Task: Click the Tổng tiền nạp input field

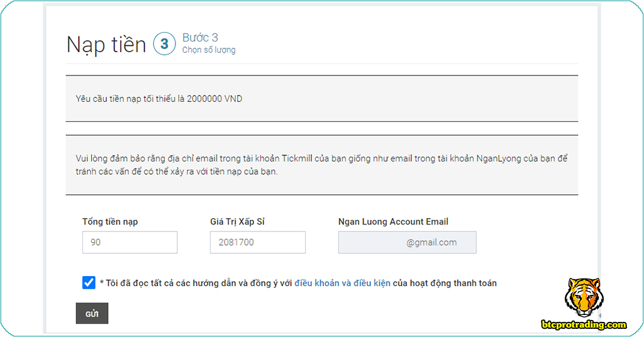Action: [130, 242]
